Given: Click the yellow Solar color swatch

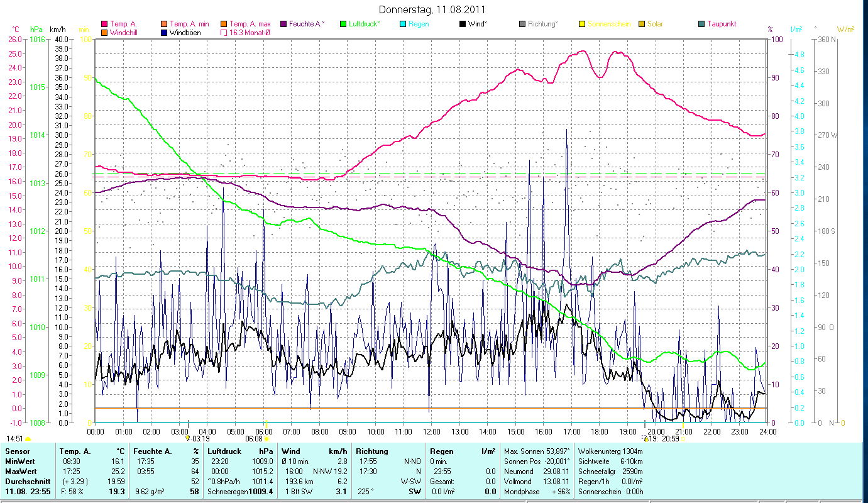Looking at the screenshot, I should tap(642, 24).
